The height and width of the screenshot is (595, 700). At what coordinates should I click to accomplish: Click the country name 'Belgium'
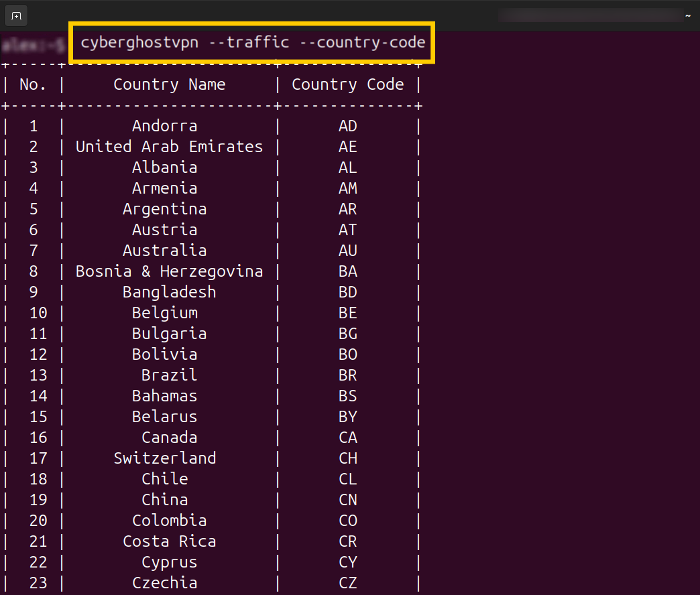coord(165,313)
